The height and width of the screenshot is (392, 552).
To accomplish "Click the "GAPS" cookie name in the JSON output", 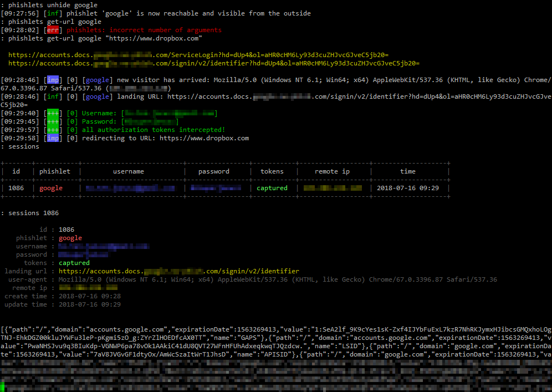I will 248,338.
